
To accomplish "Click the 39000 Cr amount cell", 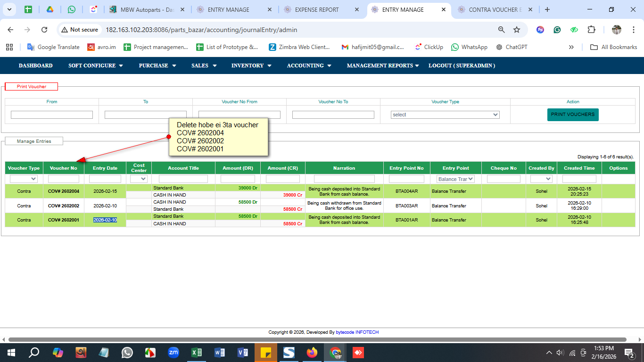I will [283, 195].
